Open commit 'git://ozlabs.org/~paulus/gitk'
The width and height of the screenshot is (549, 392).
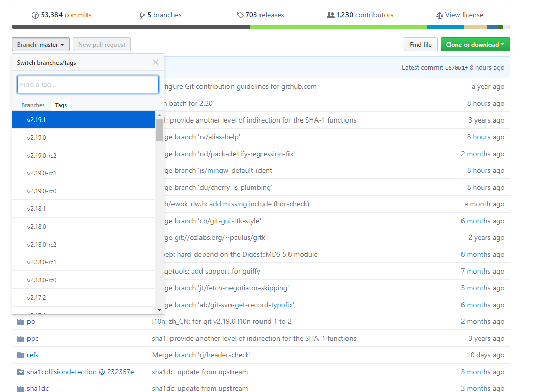(215, 238)
